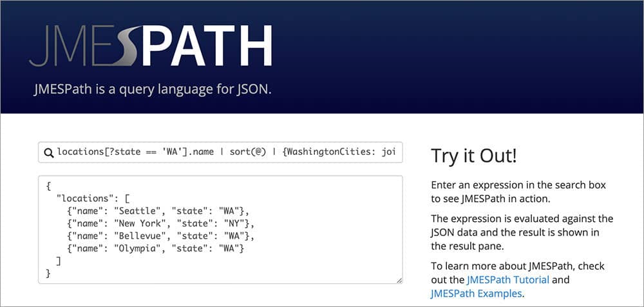Click the "Enter an expression in the search box" paragraph

point(518,192)
